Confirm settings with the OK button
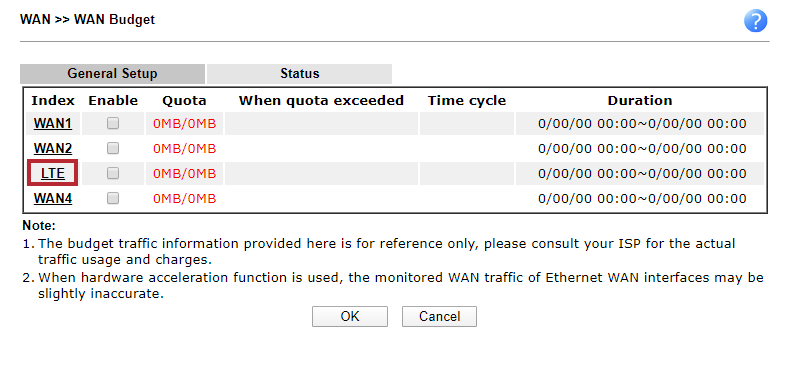Viewport: 793px width, 370px height. (x=349, y=316)
